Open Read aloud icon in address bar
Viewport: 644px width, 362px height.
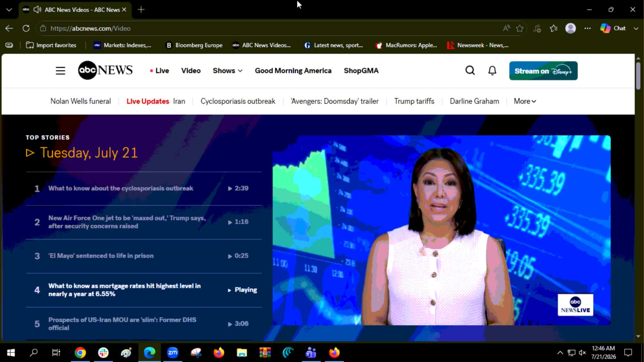point(506,28)
